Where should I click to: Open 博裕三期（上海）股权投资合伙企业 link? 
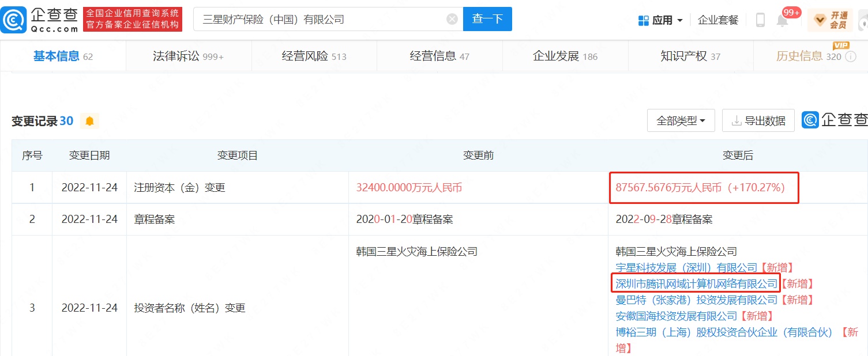tap(724, 332)
